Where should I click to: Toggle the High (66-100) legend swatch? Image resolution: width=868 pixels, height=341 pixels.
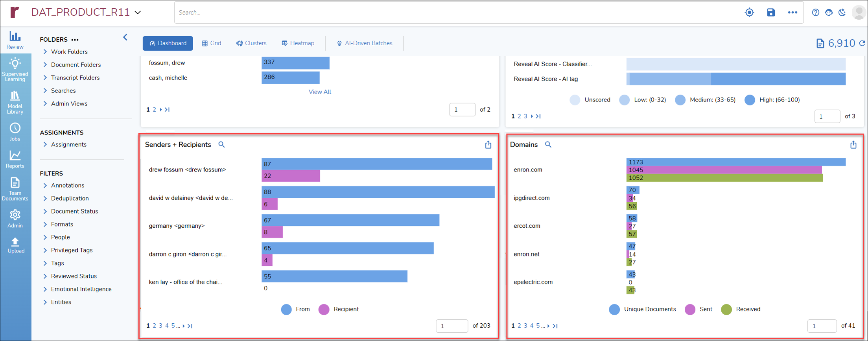(x=750, y=100)
